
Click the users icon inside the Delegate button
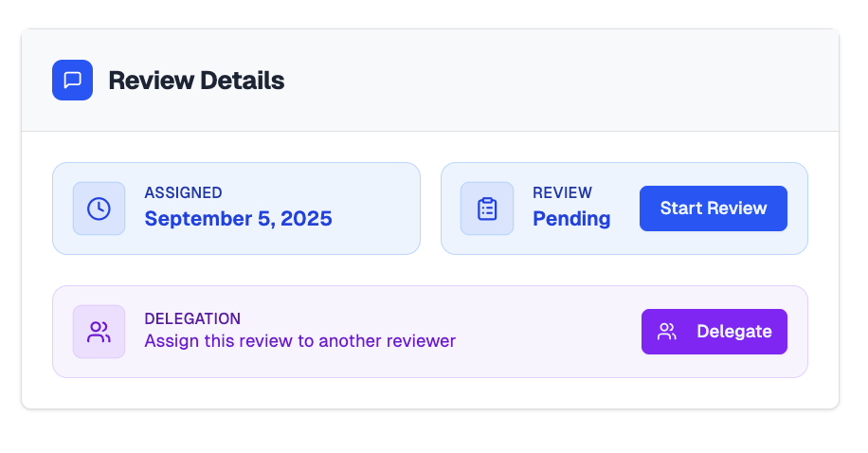(x=667, y=332)
